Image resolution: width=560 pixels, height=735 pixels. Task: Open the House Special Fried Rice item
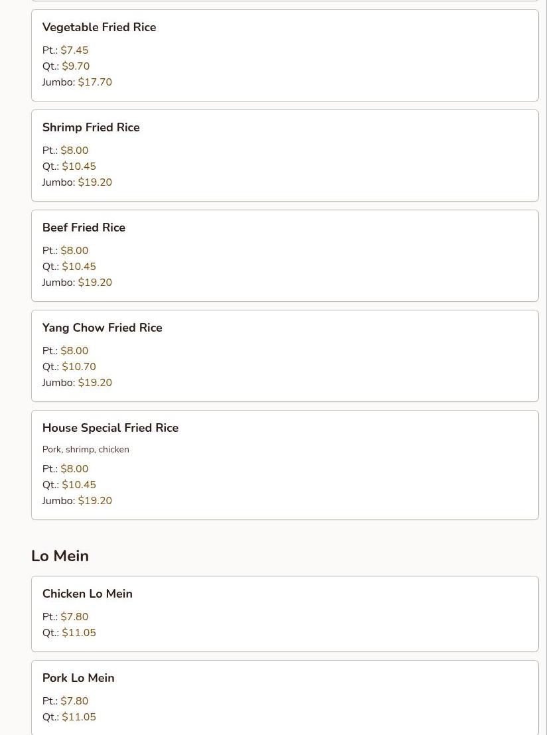click(110, 428)
